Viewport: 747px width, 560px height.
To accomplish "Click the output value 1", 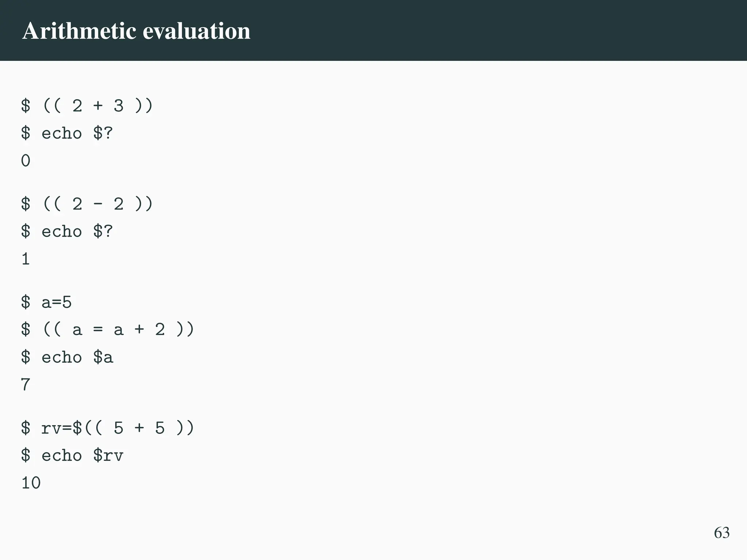I will pos(26,259).
